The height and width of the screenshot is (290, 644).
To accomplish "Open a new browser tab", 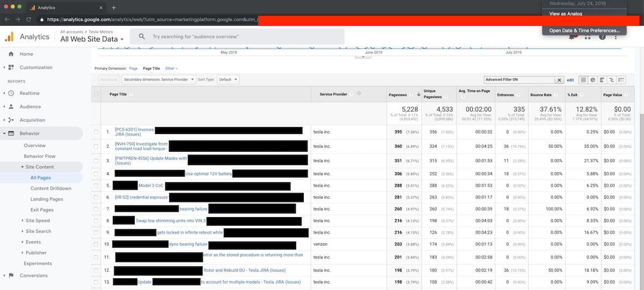I will [x=114, y=8].
